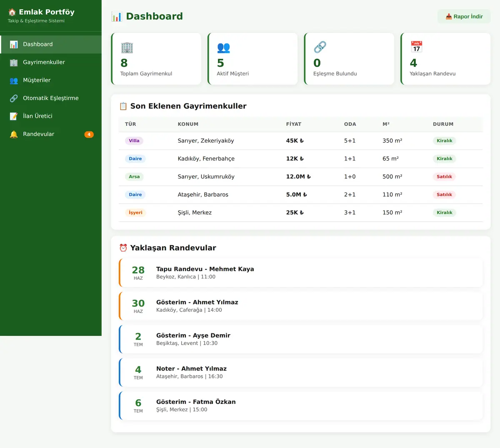This screenshot has width=500, height=448.
Task: Open the Gösterim - Ahmet Yılmaz appointment
Action: pyautogui.click(x=301, y=306)
